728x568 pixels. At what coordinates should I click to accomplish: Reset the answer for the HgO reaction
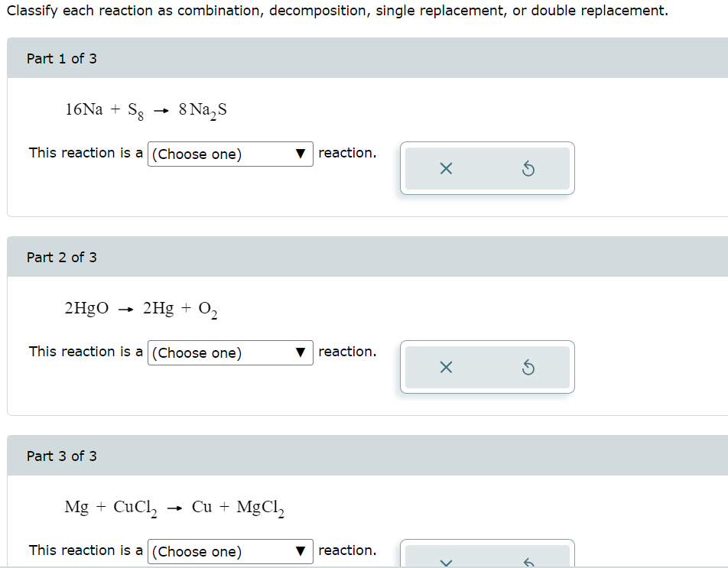coord(528,367)
